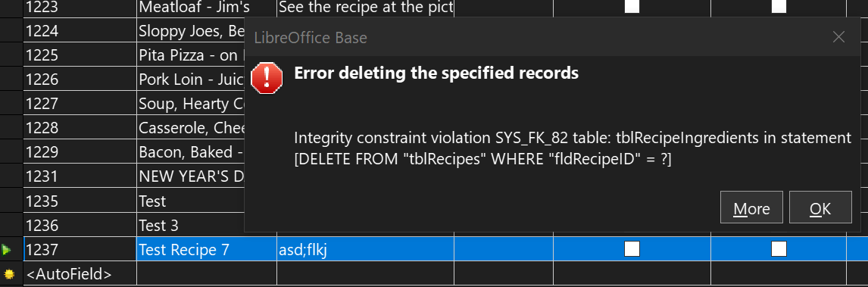Toggle second checkbox in row 1237
This screenshot has height=287, width=868.
click(779, 249)
